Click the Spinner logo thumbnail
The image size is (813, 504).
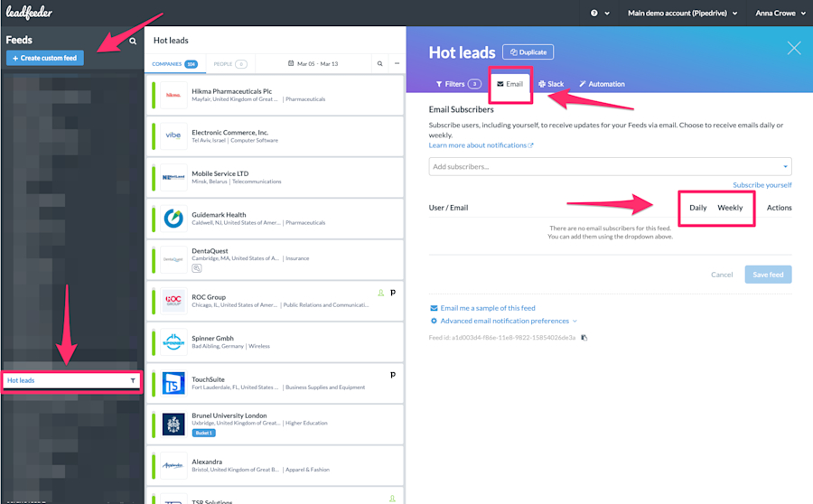pos(173,342)
